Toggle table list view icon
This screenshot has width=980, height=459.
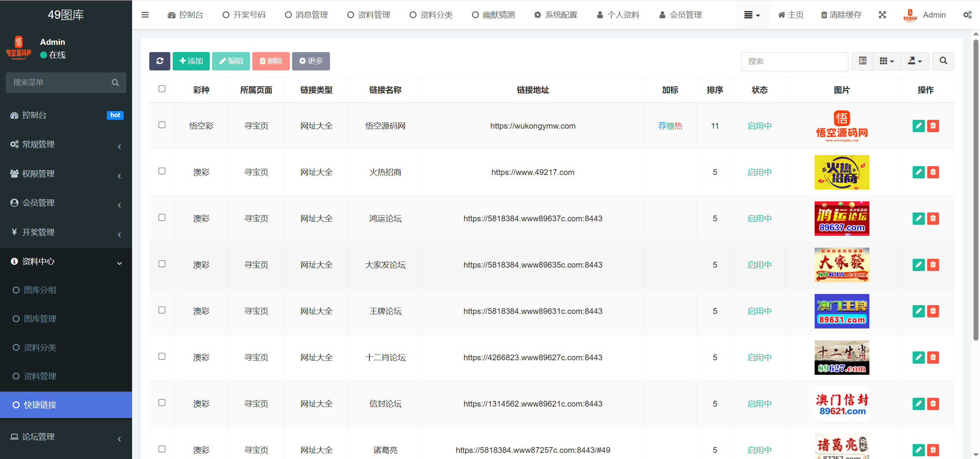(862, 61)
